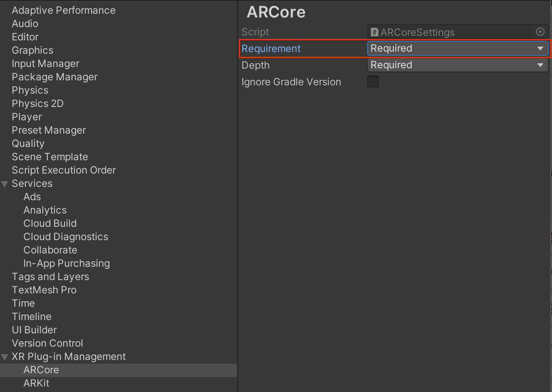Open Script Execution Order settings
The height and width of the screenshot is (392, 552).
(x=64, y=170)
